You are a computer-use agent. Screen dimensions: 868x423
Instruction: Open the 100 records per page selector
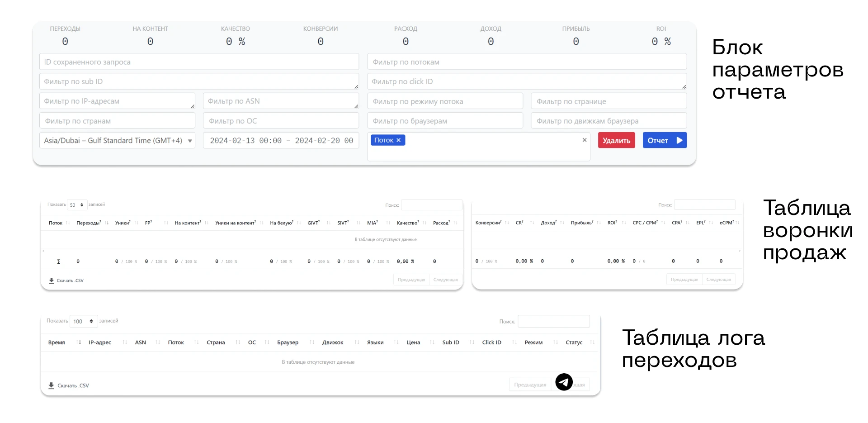tap(84, 321)
